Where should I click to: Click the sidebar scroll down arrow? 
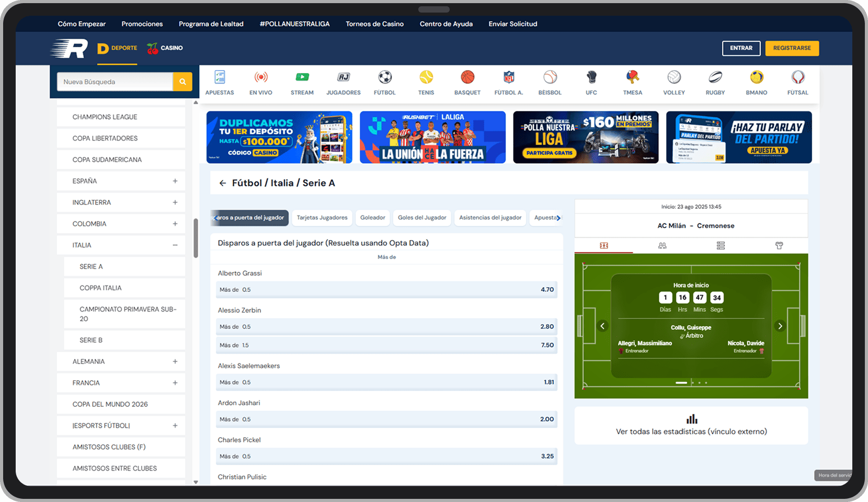tap(196, 482)
